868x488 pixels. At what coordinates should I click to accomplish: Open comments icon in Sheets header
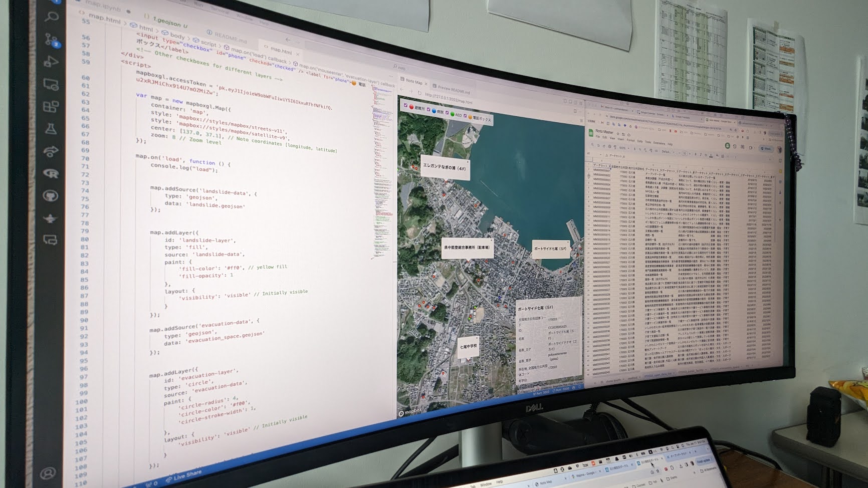[x=742, y=147]
